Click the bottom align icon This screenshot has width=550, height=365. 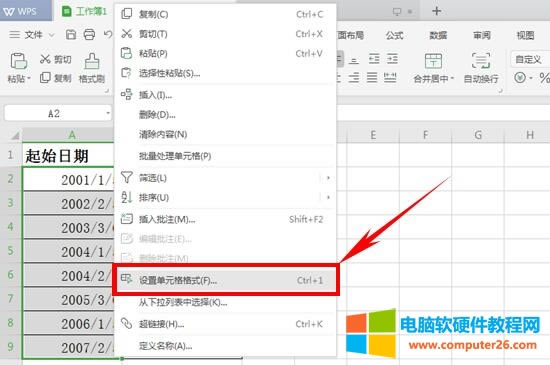pos(354,60)
